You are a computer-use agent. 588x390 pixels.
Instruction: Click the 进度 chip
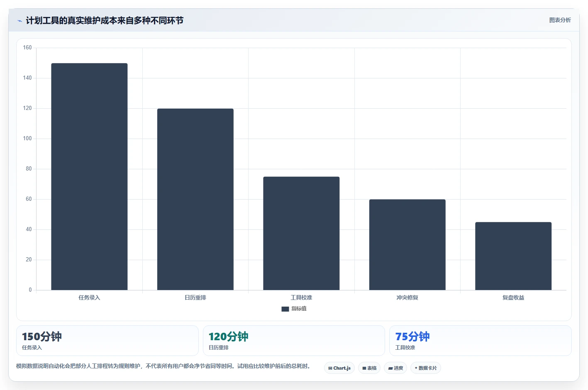click(395, 368)
